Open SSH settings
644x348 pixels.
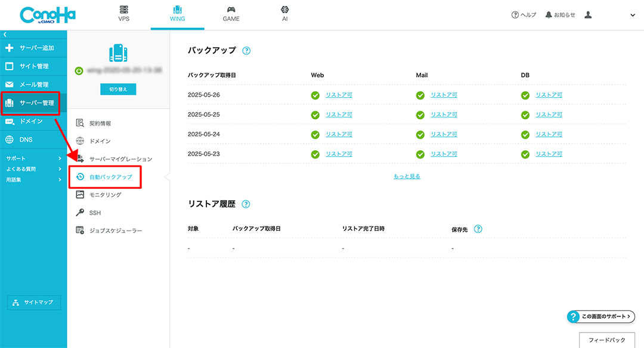coord(89,213)
